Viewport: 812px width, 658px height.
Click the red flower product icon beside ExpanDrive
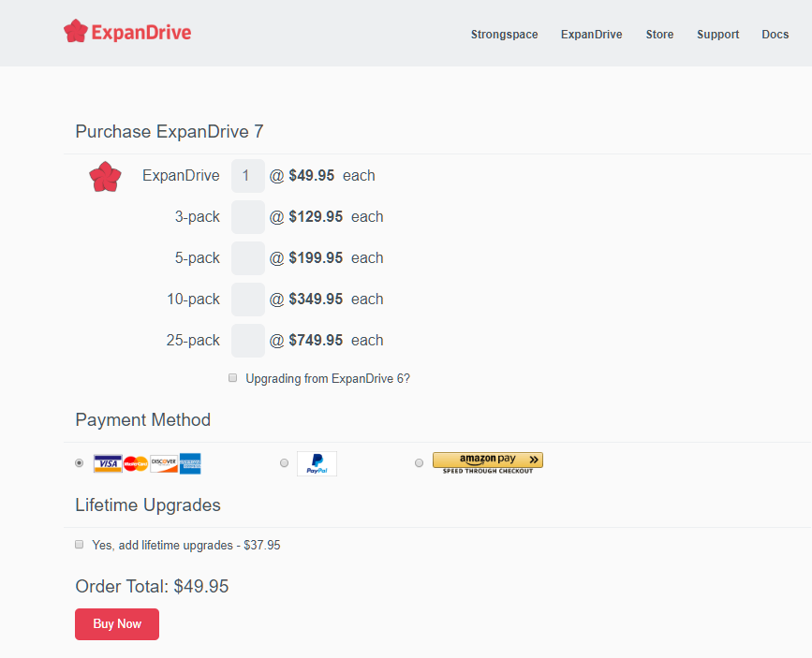coord(105,177)
